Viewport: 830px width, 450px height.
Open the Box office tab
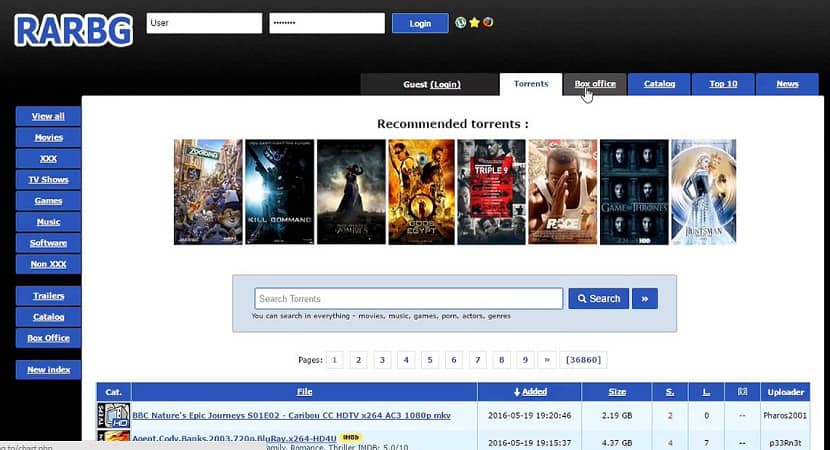coord(595,84)
